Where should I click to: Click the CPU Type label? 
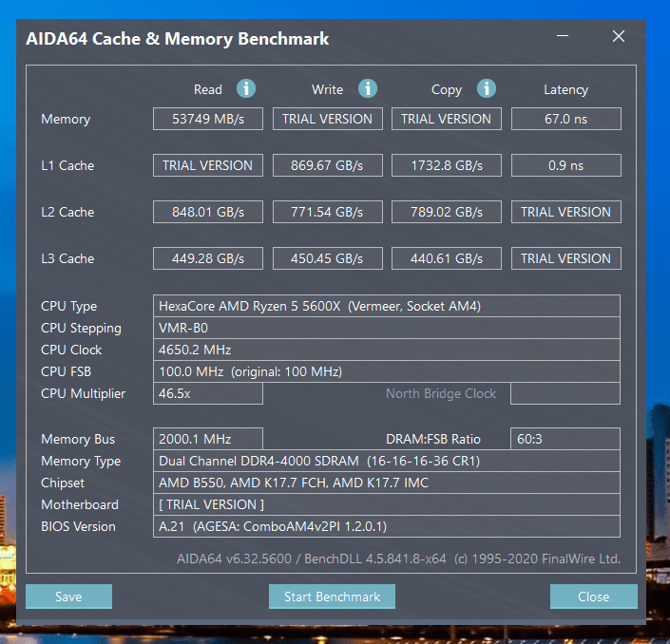pyautogui.click(x=68, y=306)
